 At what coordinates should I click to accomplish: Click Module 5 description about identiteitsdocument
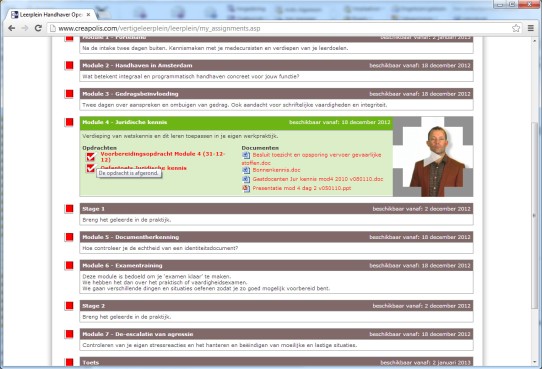[x=160, y=248]
